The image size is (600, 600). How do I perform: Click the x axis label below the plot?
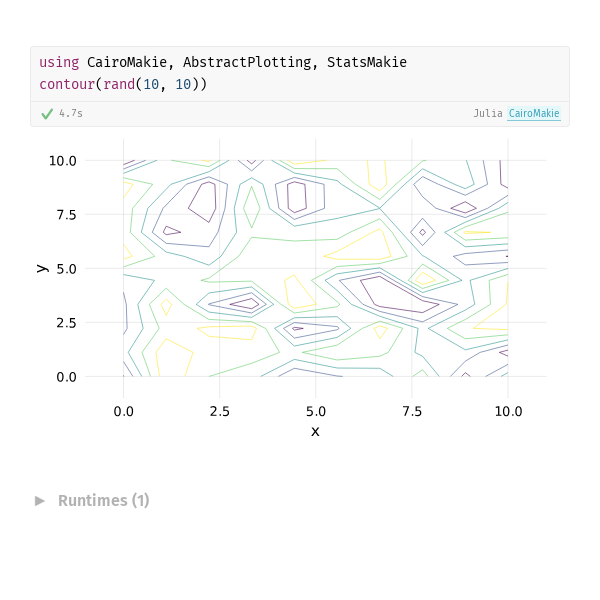tap(315, 432)
